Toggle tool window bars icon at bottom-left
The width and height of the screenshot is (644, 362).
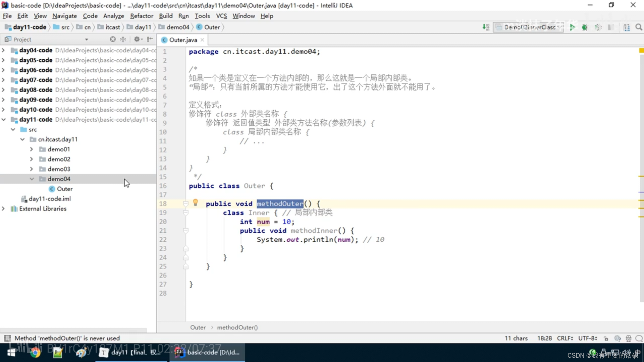click(x=7, y=338)
